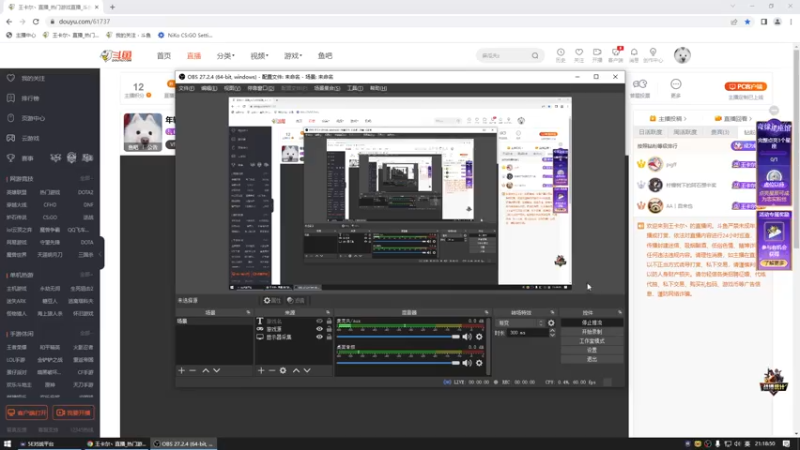This screenshot has height=450, width=800.
Task: Click the transition duration field
Action: pyautogui.click(x=528, y=333)
